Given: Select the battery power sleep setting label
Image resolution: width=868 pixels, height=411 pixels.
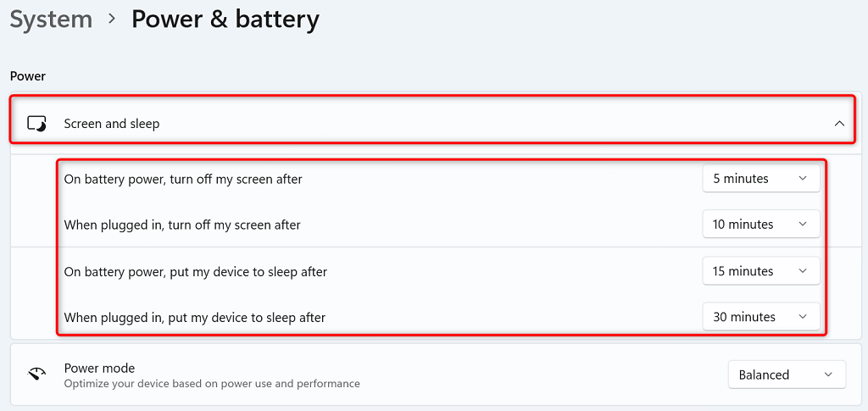Looking at the screenshot, I should (196, 272).
